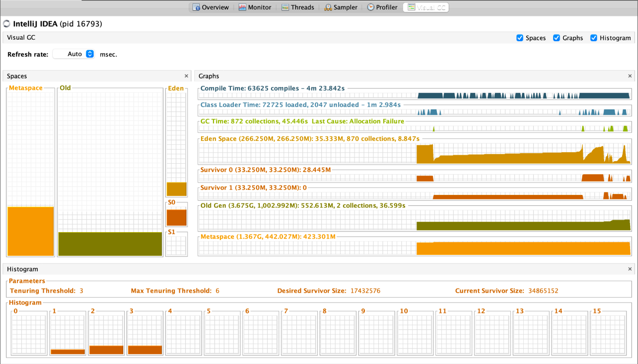
Task: Click histogram bucket 2 bar
Action: pyautogui.click(x=106, y=350)
